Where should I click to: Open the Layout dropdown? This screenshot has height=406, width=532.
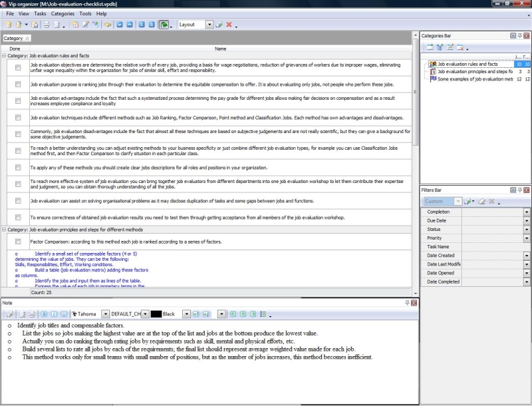coord(209,25)
